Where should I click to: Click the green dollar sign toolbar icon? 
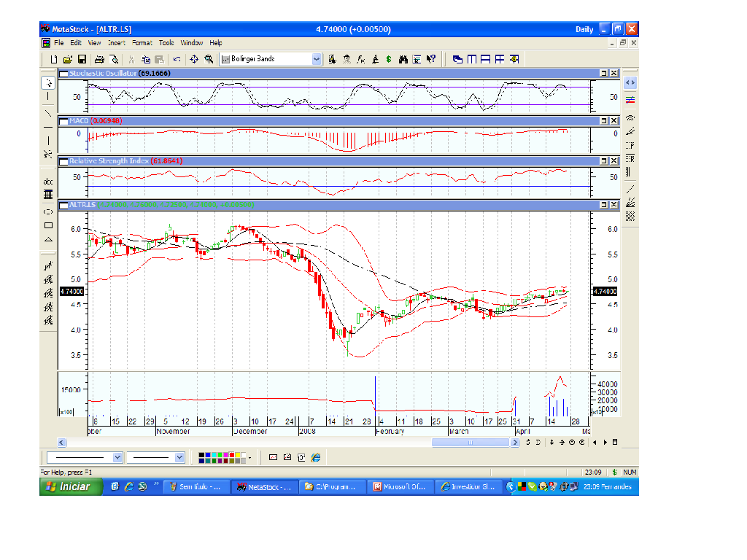coord(389,59)
